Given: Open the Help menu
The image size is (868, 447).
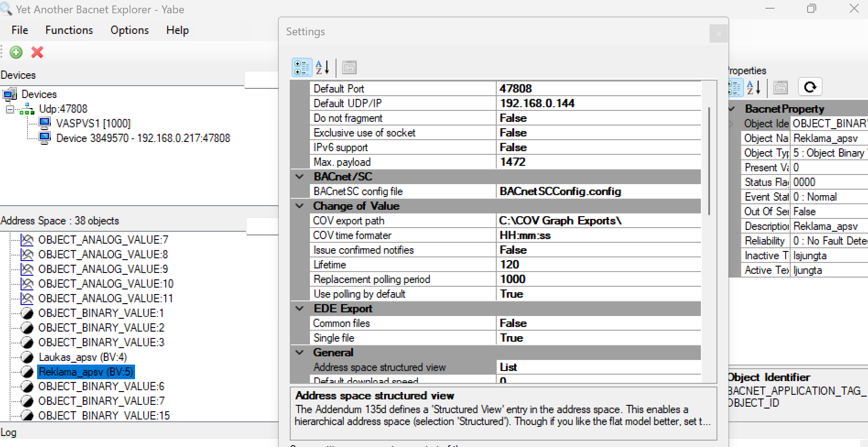Looking at the screenshot, I should pos(178,30).
